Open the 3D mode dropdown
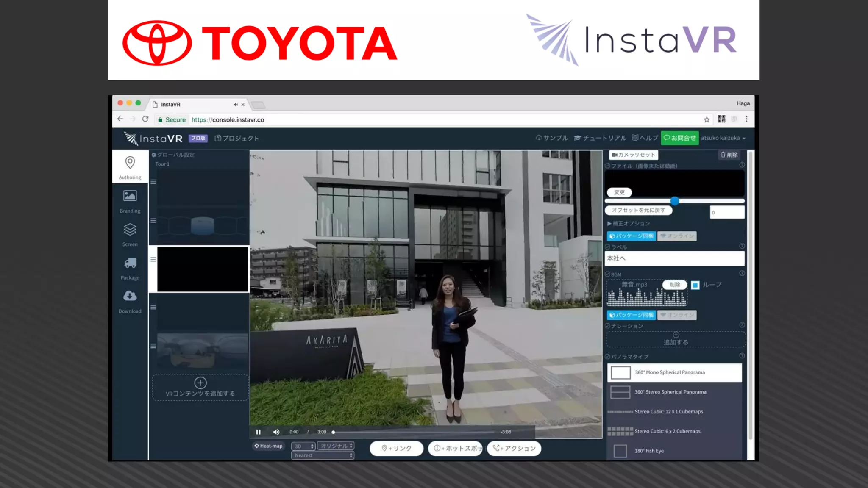 tap(303, 446)
